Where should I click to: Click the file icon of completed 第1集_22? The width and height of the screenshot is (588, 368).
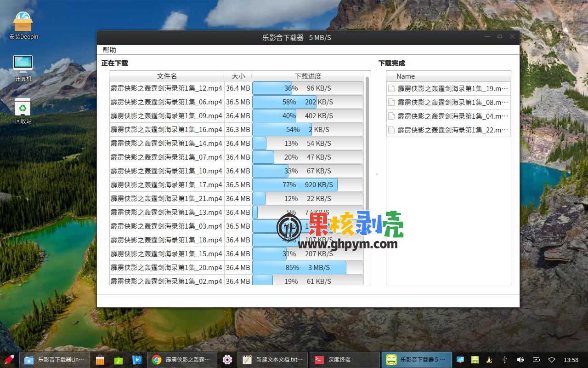point(391,130)
